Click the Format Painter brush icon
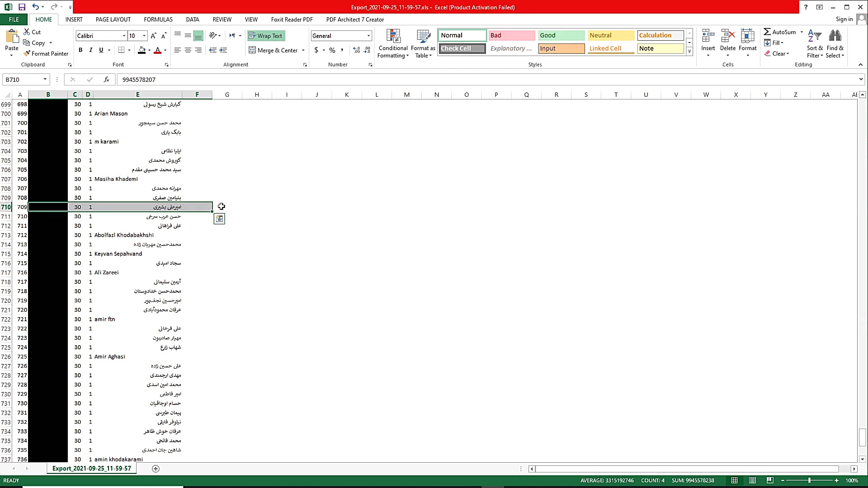This screenshot has height=488, width=868. (x=27, y=53)
